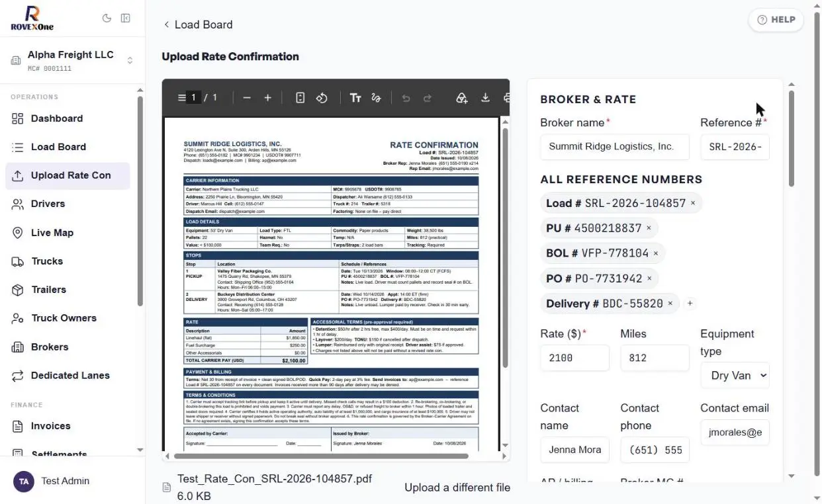Click the Live Map pin icon
This screenshot has height=504, width=822.
pos(18,233)
